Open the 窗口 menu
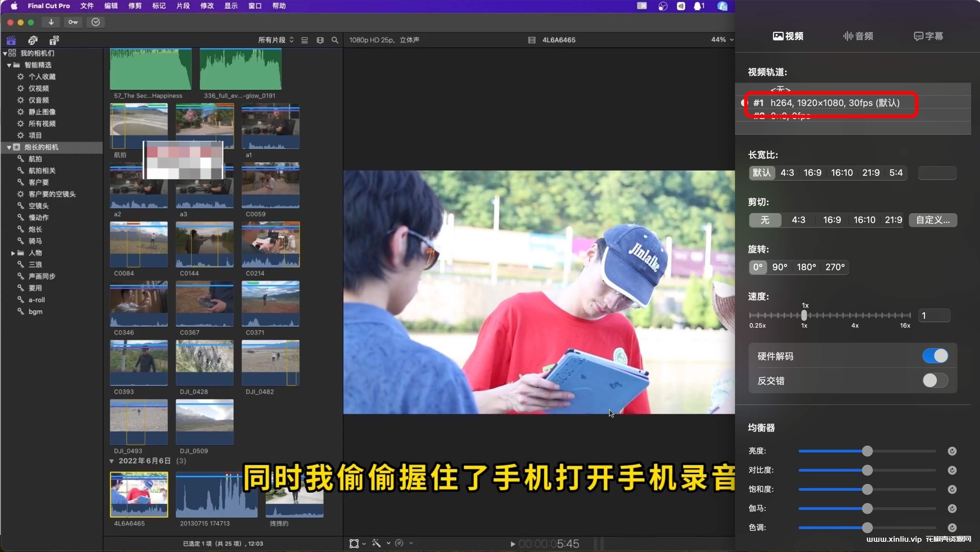980x552 pixels. pos(255,6)
